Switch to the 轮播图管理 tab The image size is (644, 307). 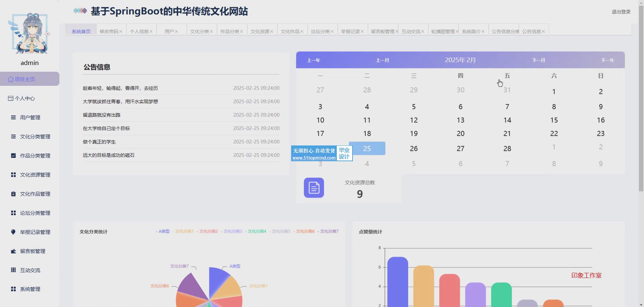442,32
